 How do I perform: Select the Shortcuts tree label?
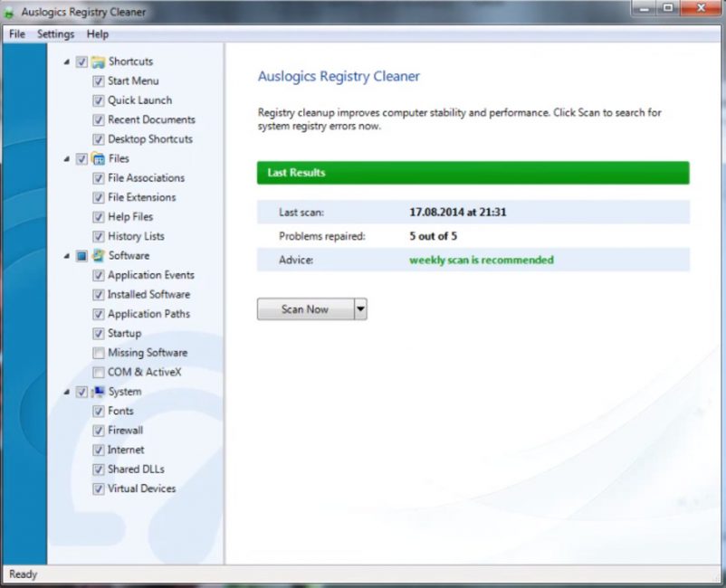click(x=130, y=62)
